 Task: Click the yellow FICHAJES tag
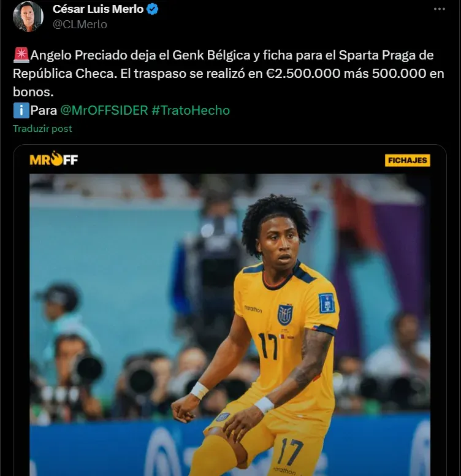(x=407, y=160)
